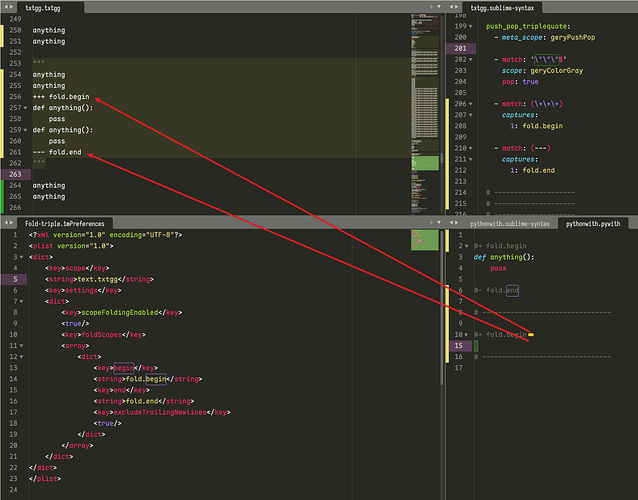Image resolution: width=638 pixels, height=500 pixels.
Task: Switch to the txtgg.sublime-syntax tab
Action: [502, 8]
